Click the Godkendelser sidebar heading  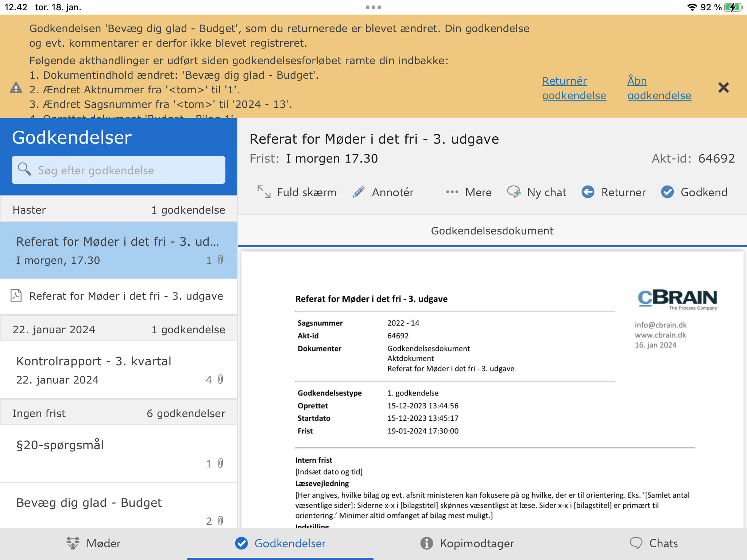pos(71,137)
